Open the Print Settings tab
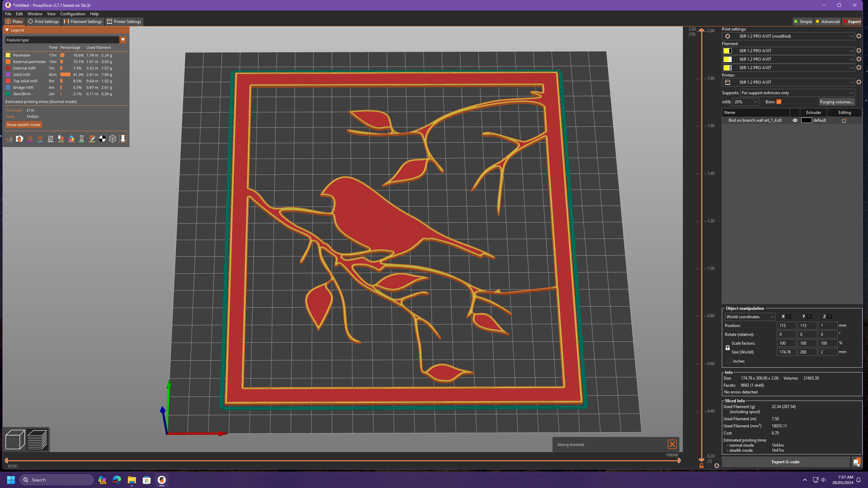Screen dimensions: 868x488 click(43, 21)
